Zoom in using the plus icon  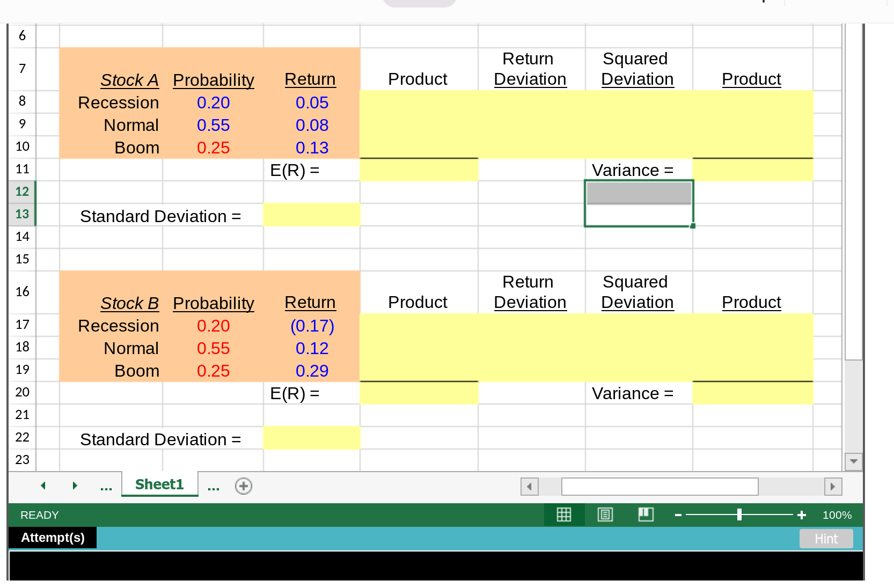click(801, 514)
